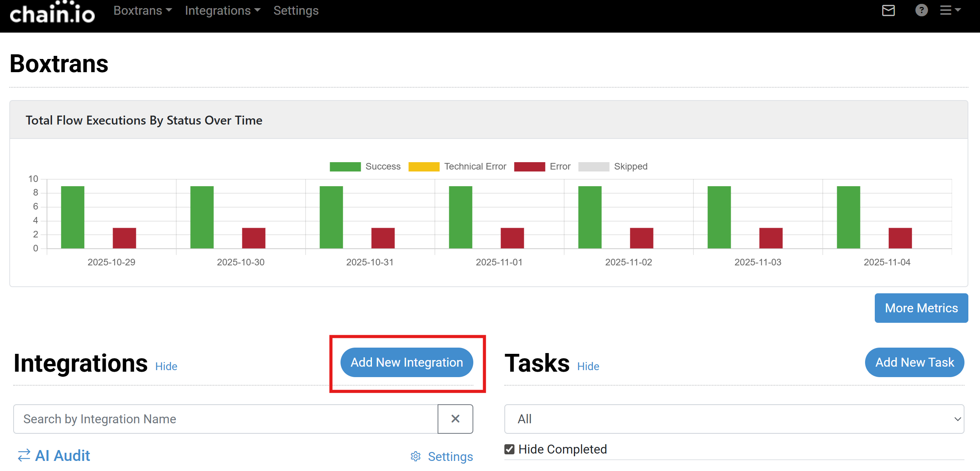The image size is (980, 471).
Task: Toggle the Hide Completed checkbox
Action: (x=509, y=449)
